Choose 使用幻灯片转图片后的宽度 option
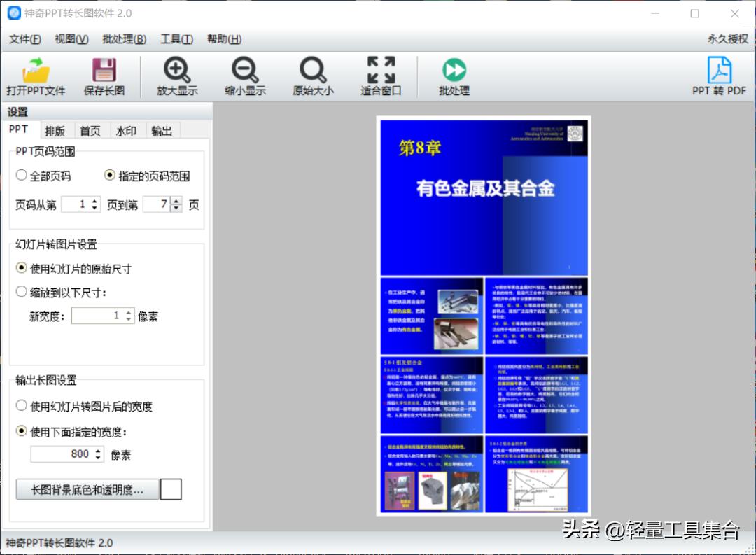 click(x=22, y=405)
